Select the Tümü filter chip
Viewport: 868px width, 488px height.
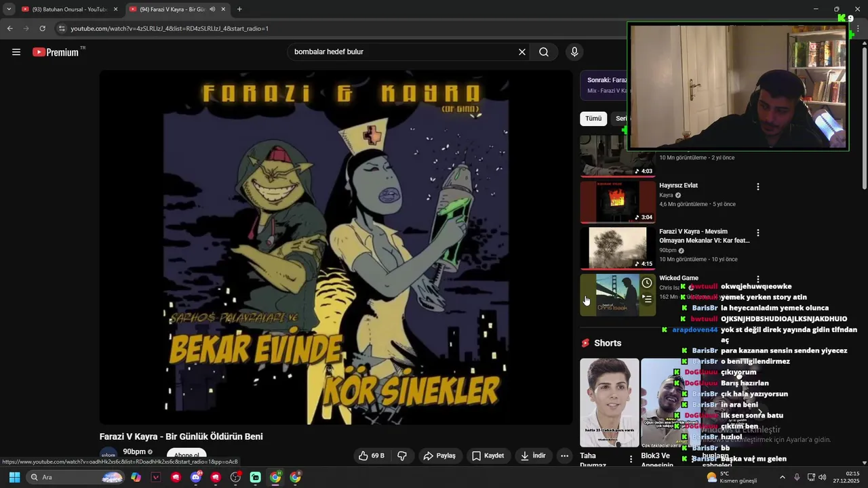(x=593, y=119)
